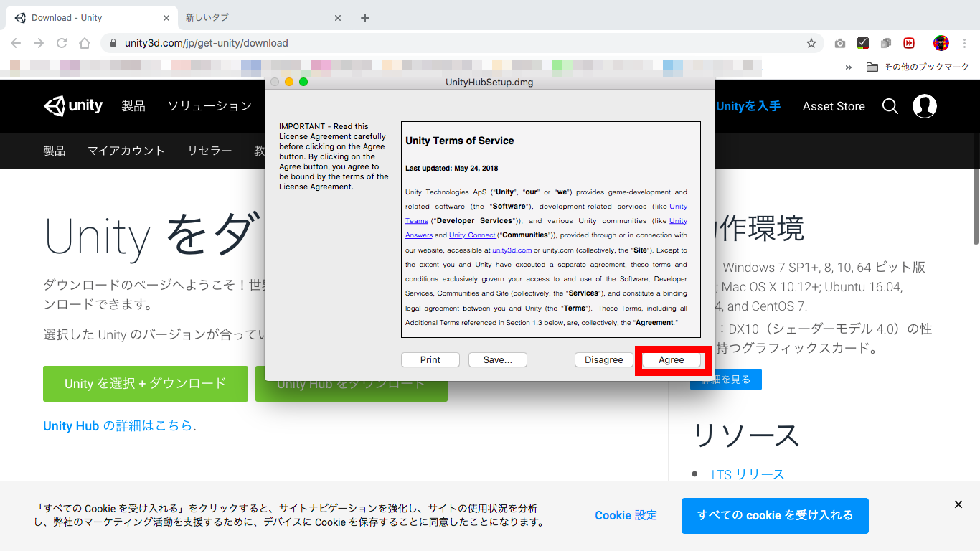Viewport: 980px width, 551px height.
Task: Click the Chrome home icon
Action: [x=85, y=43]
